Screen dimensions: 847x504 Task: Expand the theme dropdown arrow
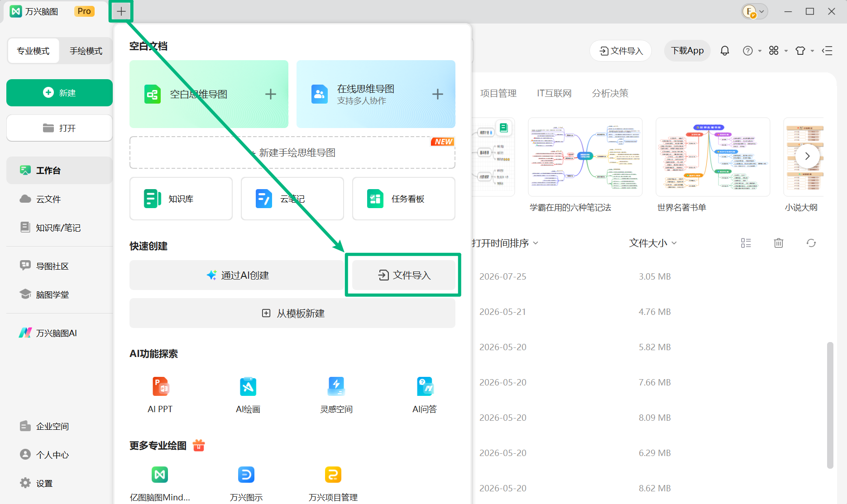(x=812, y=51)
